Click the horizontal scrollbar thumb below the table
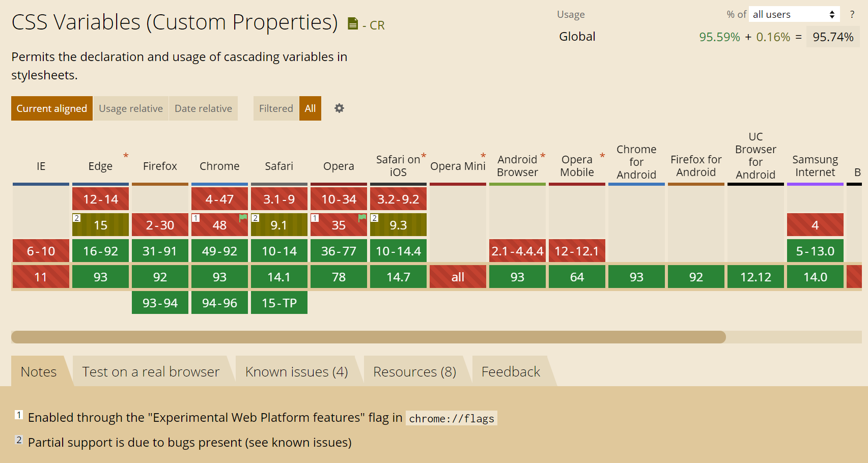This screenshot has width=868, height=463. pos(369,337)
